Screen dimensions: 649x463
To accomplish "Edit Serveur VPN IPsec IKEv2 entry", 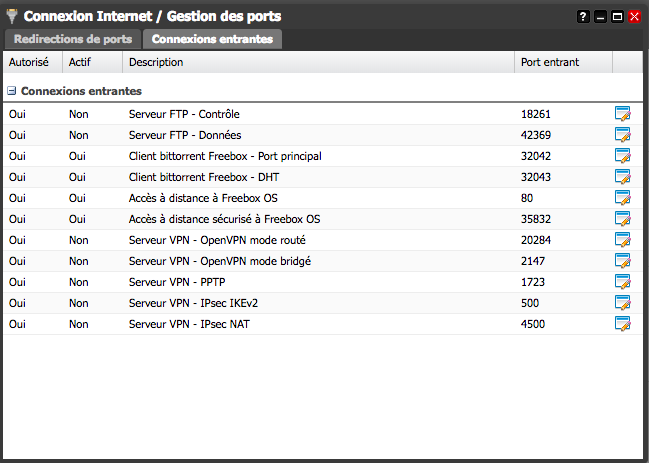I will click(623, 303).
